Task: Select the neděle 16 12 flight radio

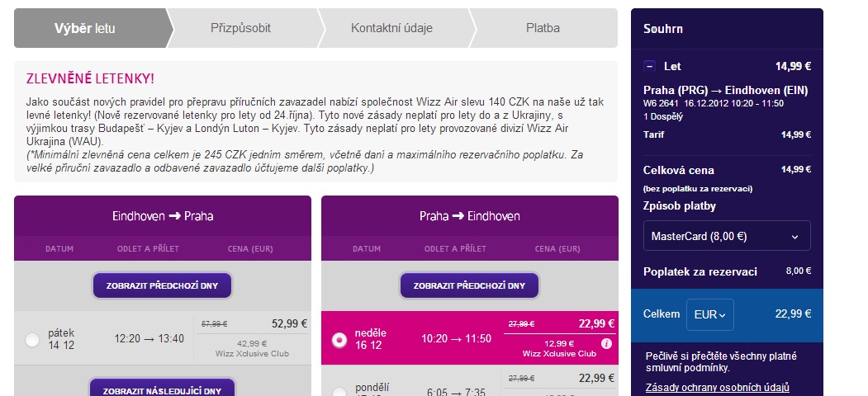Action: click(x=337, y=339)
